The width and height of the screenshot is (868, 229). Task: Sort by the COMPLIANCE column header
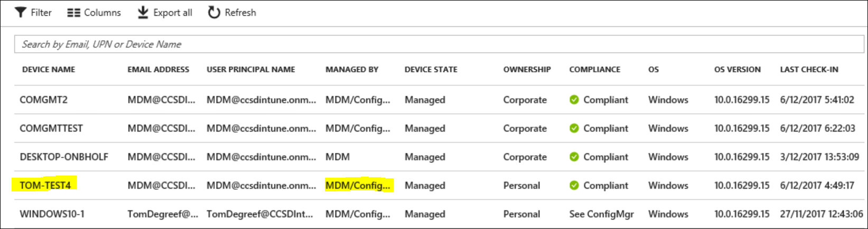pyautogui.click(x=594, y=69)
